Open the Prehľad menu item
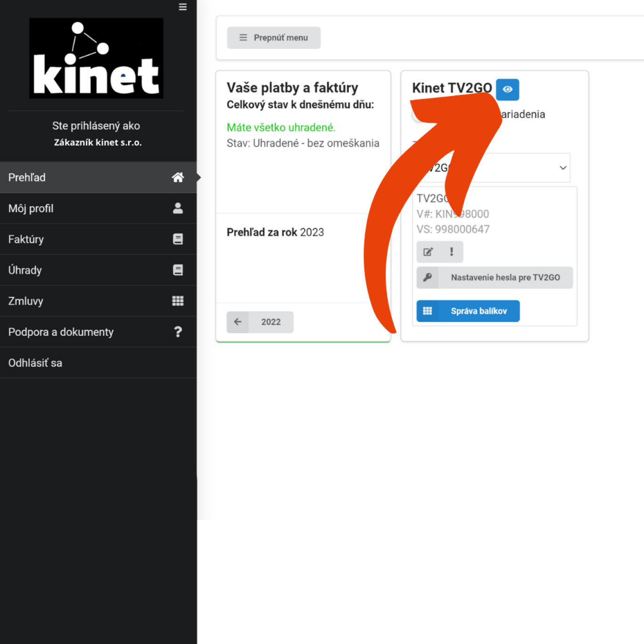Viewport: 644px width, 644px height. pyautogui.click(x=98, y=178)
